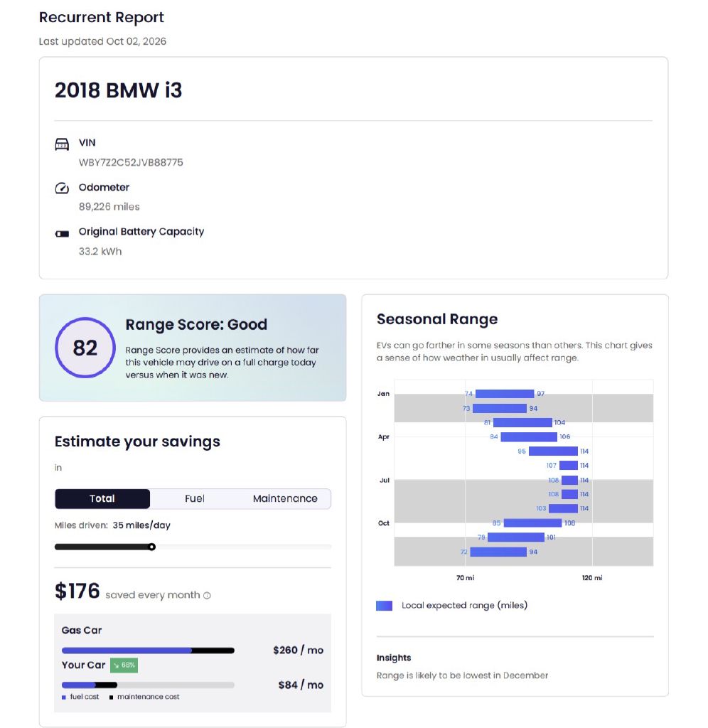This screenshot has height=728, width=708.
Task: Click the maintenance cost legend square
Action: [x=111, y=697]
